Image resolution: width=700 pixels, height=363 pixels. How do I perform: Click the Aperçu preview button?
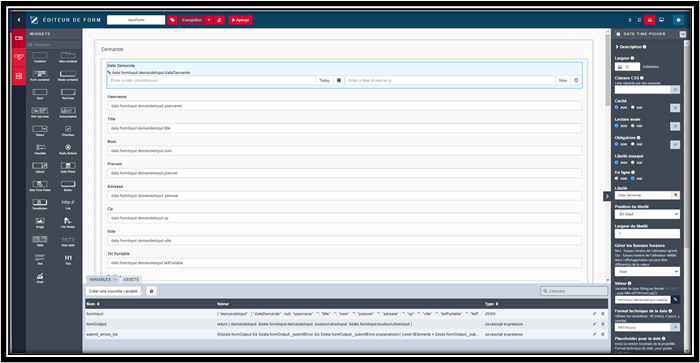[240, 20]
